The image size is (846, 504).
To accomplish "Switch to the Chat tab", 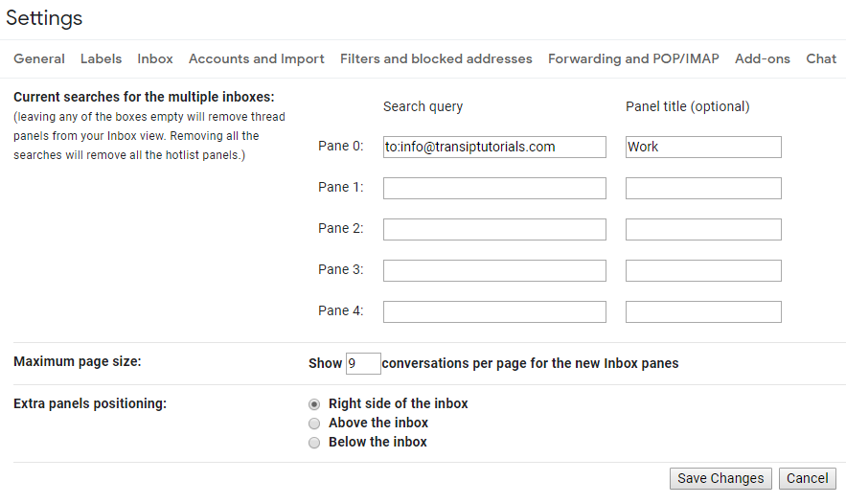I will (821, 58).
